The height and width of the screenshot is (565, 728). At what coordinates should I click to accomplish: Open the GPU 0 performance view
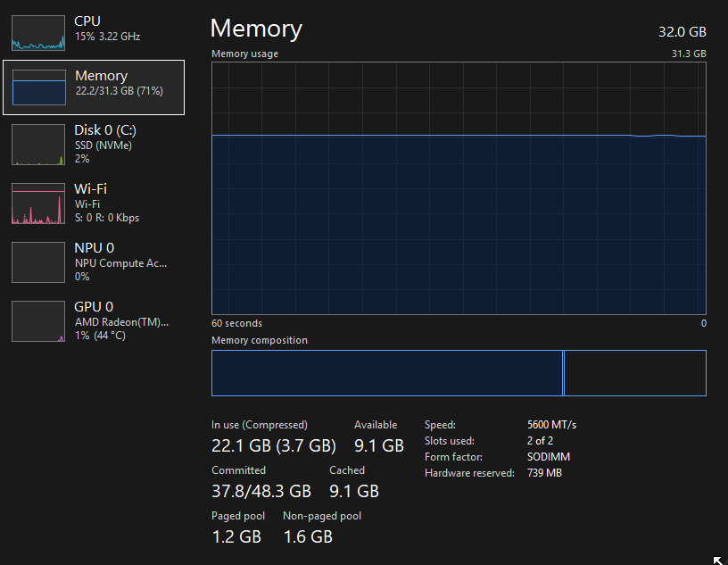point(94,321)
